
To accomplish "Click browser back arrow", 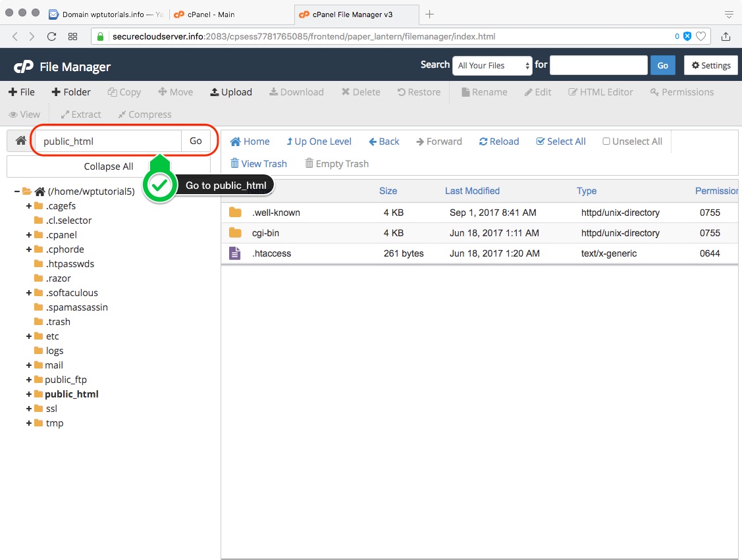I will click(15, 36).
